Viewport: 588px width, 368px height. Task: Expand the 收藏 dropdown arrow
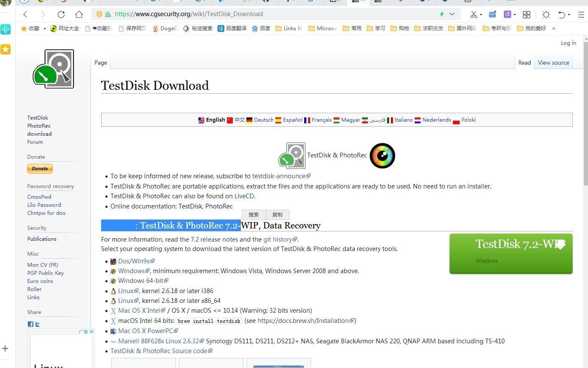pyautogui.click(x=45, y=29)
